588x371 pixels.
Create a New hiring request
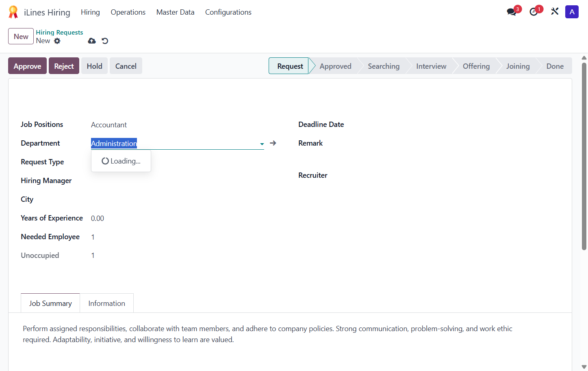[21, 36]
